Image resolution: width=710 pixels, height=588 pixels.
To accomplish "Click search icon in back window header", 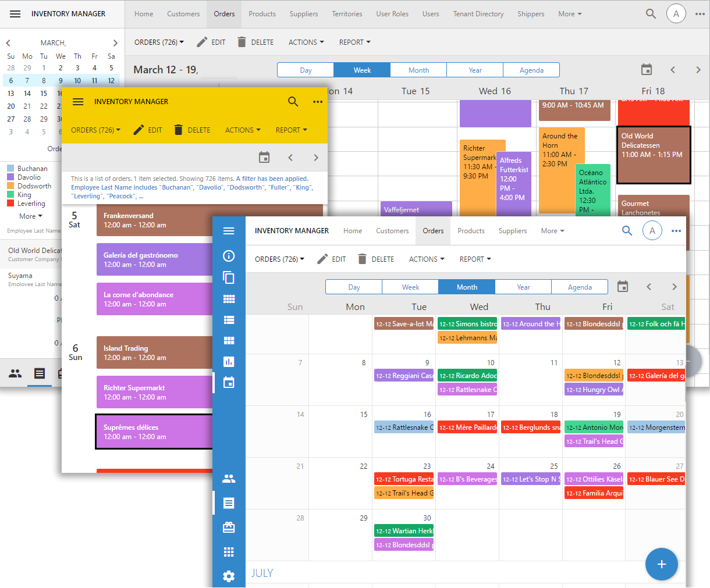I will point(651,13).
